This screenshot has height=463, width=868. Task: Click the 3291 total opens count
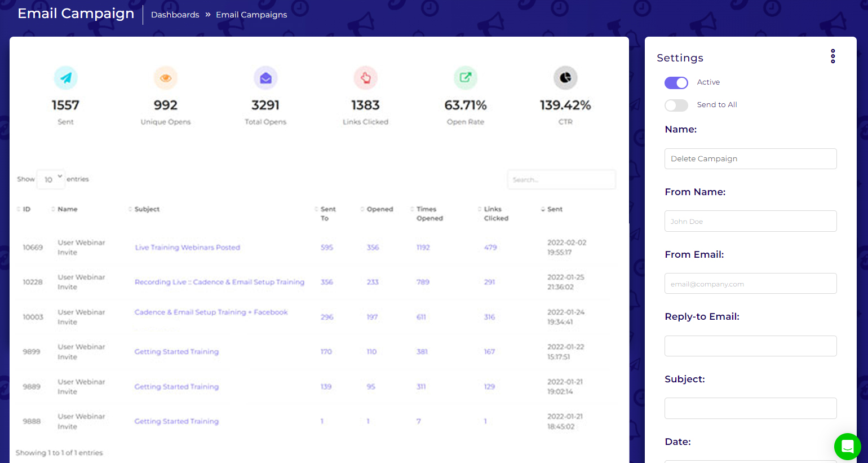tap(265, 105)
